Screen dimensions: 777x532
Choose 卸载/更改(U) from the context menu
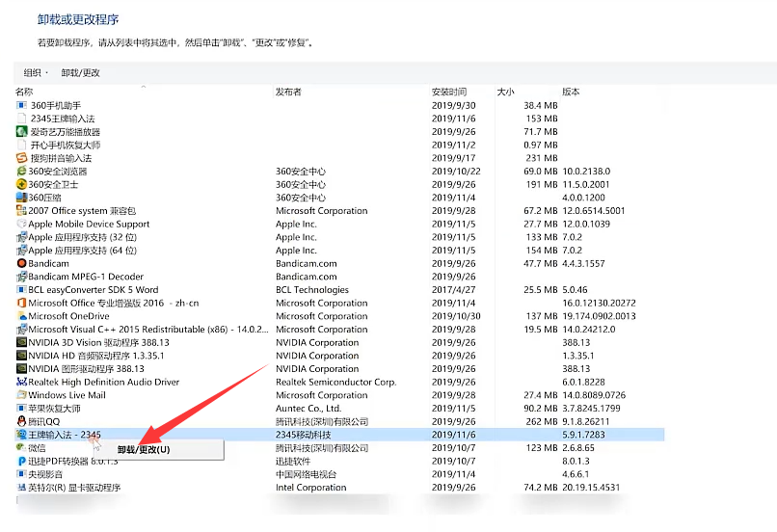[143, 450]
